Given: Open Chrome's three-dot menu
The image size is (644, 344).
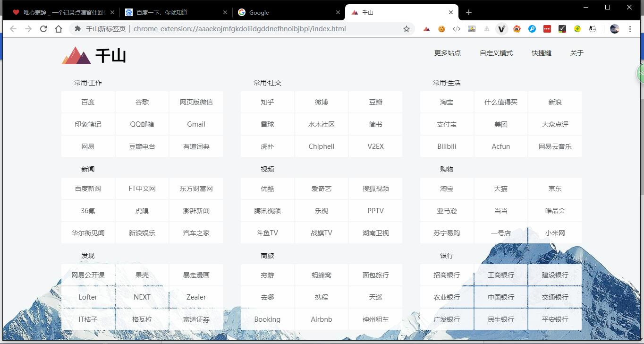Looking at the screenshot, I should pyautogui.click(x=630, y=29).
